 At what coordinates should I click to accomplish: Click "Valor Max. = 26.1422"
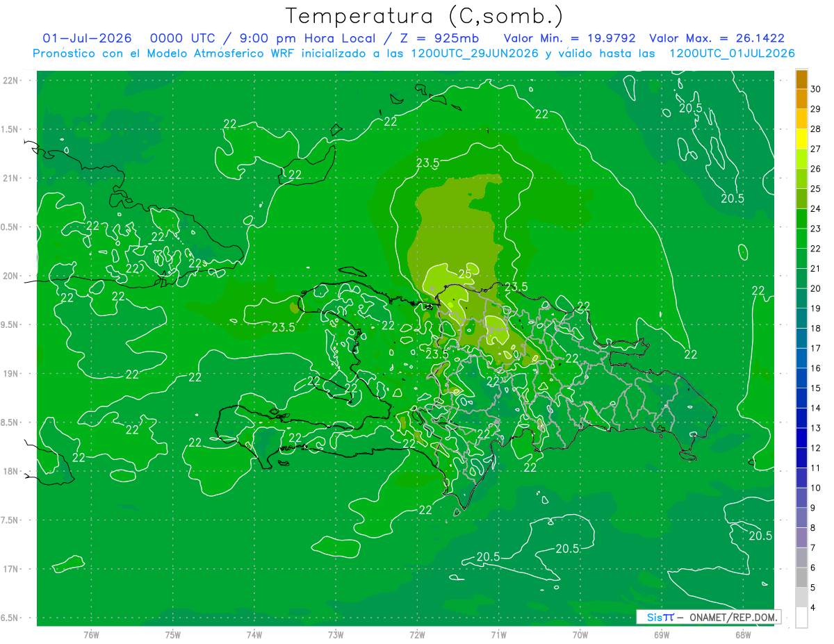(x=717, y=38)
